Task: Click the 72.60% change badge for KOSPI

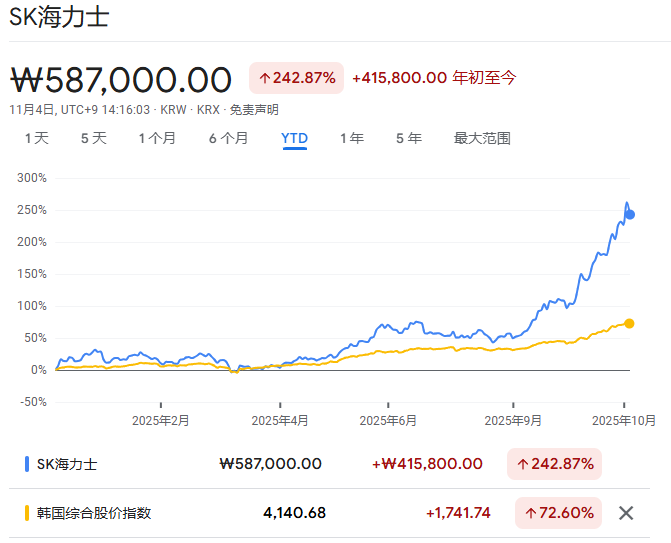Action: (x=558, y=513)
